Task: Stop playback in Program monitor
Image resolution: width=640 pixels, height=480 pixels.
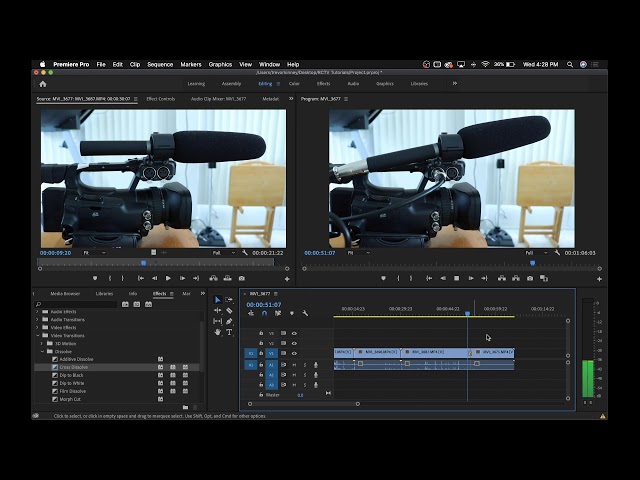Action: tap(457, 278)
